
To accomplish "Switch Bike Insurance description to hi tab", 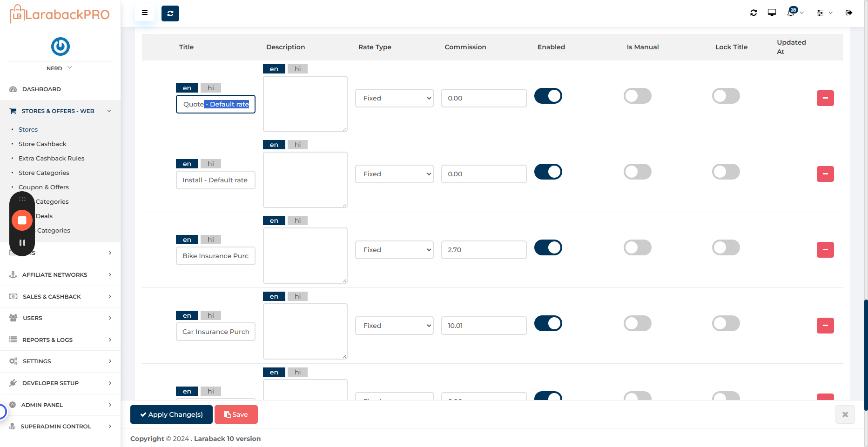I will [x=298, y=220].
